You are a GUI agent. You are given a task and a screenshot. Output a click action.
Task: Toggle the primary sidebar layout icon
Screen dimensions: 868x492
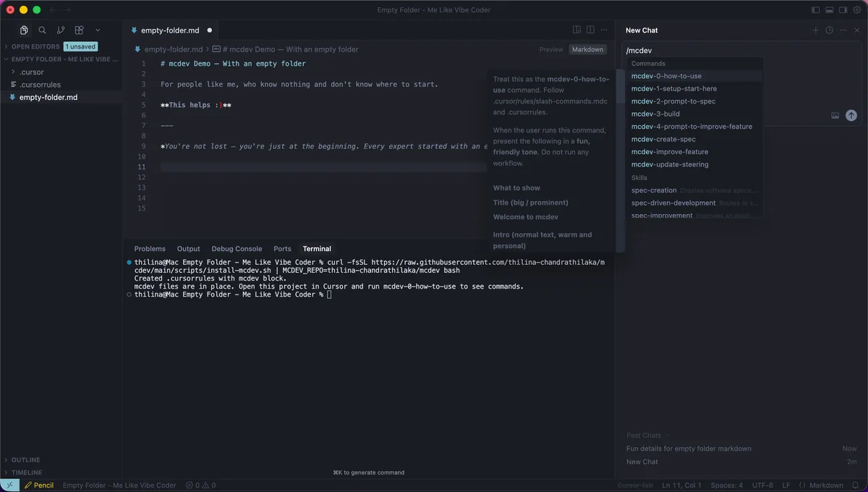point(816,10)
